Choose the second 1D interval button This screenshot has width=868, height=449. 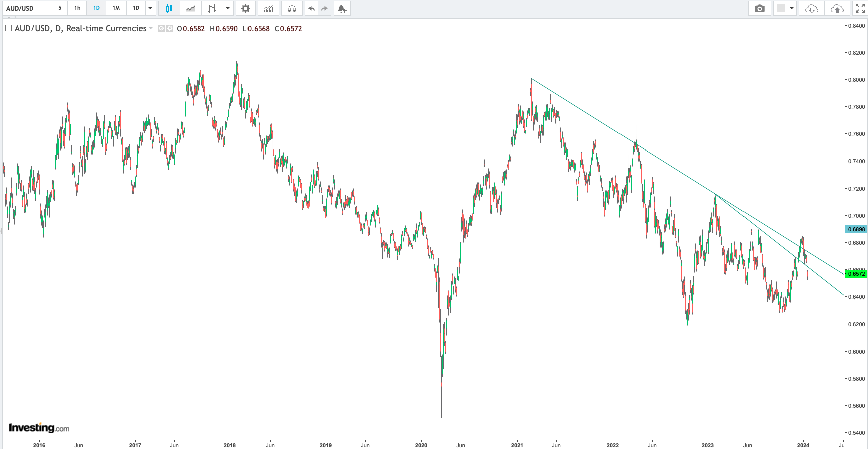[x=136, y=8]
